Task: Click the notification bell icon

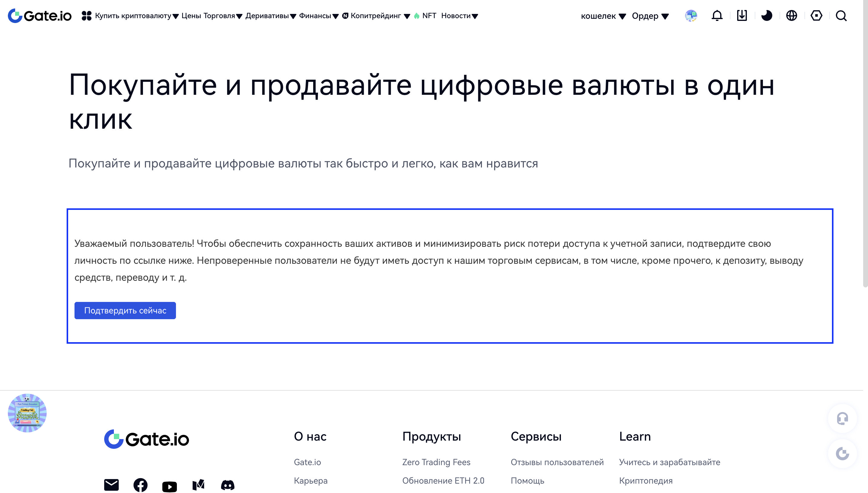Action: [x=717, y=15]
